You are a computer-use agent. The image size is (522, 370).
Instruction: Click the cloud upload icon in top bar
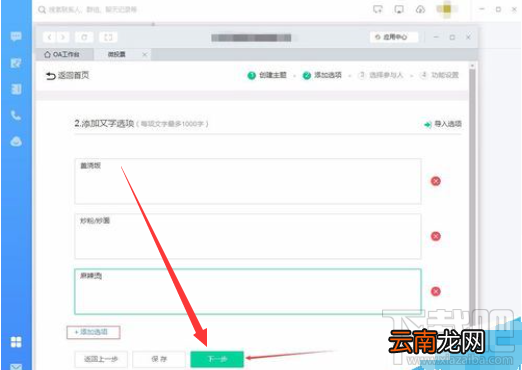[420, 9]
